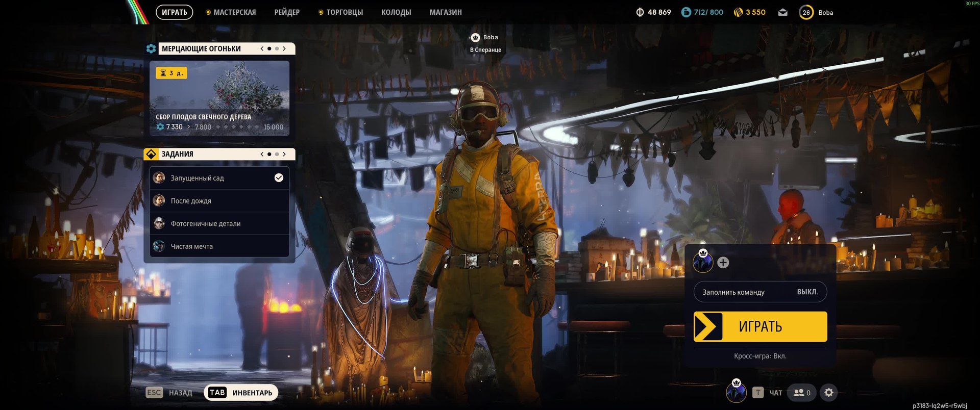This screenshot has height=410, width=980.
Task: Go to previous page with left chevron in Задания
Action: (262, 154)
